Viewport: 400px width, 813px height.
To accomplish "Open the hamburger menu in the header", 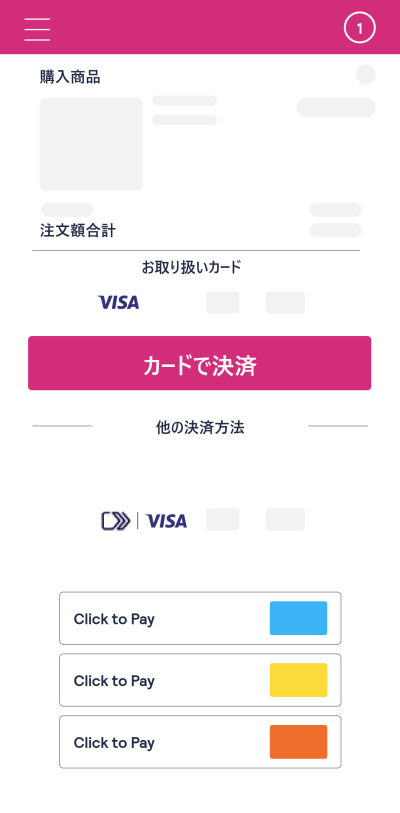I will (x=37, y=29).
